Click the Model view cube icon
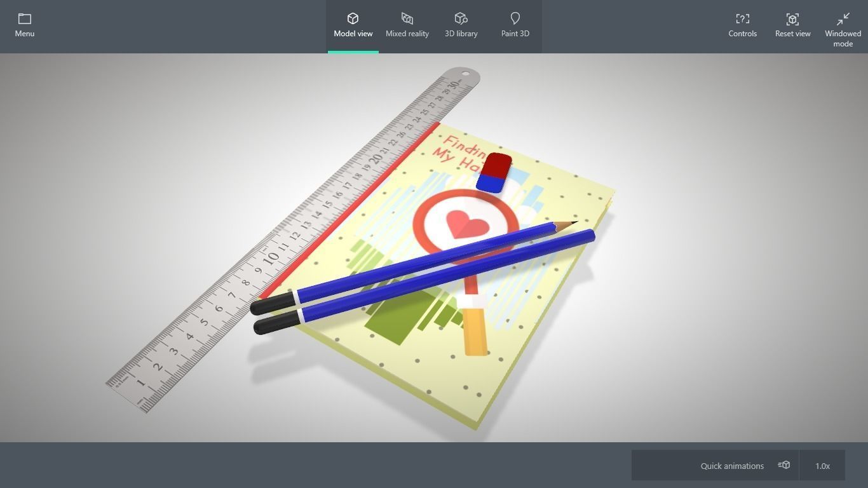The width and height of the screenshot is (868, 488). pos(353,18)
